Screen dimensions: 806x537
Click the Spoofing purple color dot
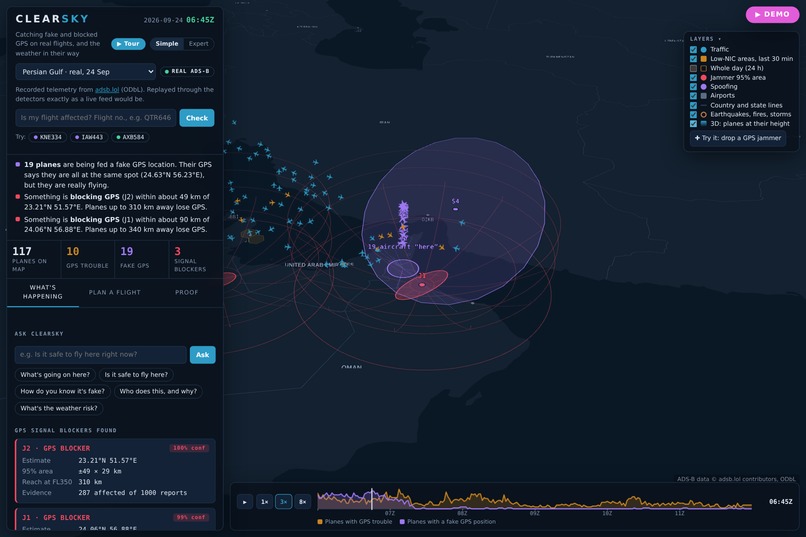pos(704,87)
